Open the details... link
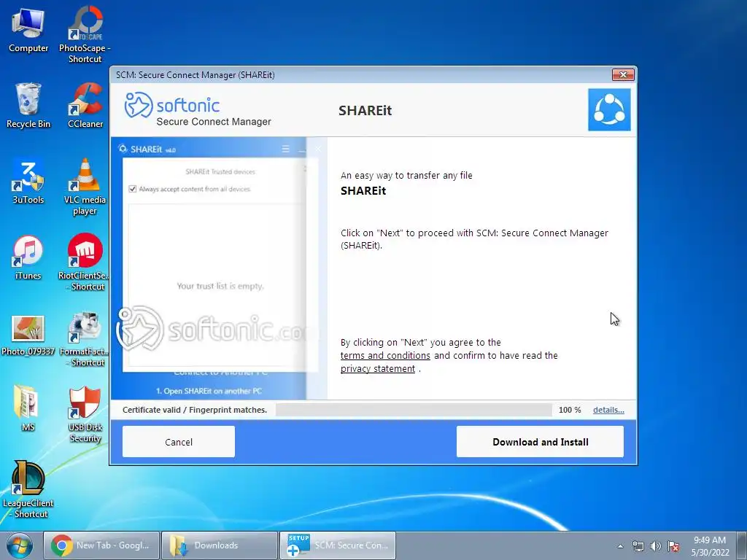The width and height of the screenshot is (747, 560). click(x=608, y=410)
